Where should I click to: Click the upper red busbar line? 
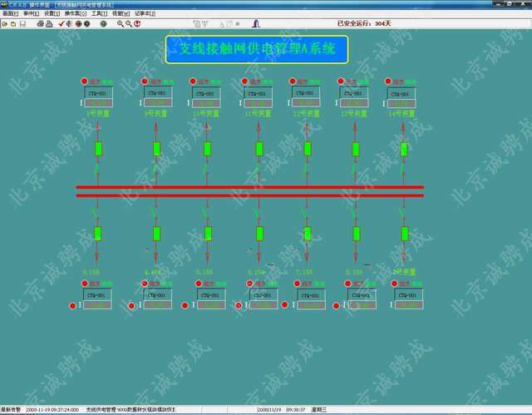coord(250,187)
